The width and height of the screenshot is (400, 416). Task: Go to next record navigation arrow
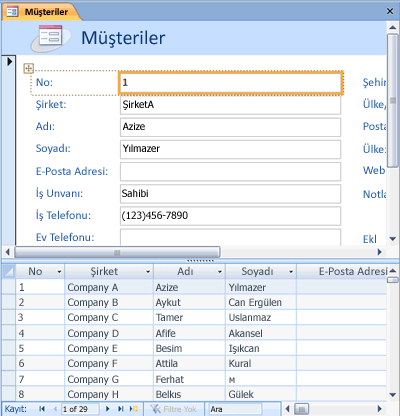[107, 409]
